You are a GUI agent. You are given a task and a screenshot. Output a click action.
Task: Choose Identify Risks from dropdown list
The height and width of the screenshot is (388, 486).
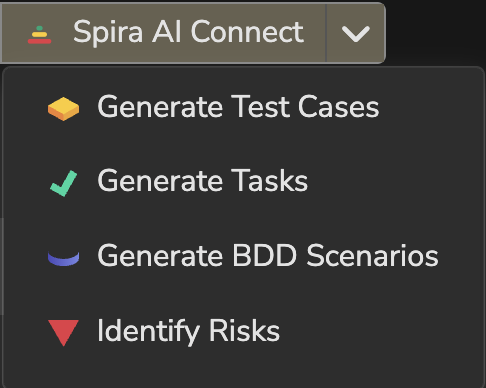click(x=243, y=331)
